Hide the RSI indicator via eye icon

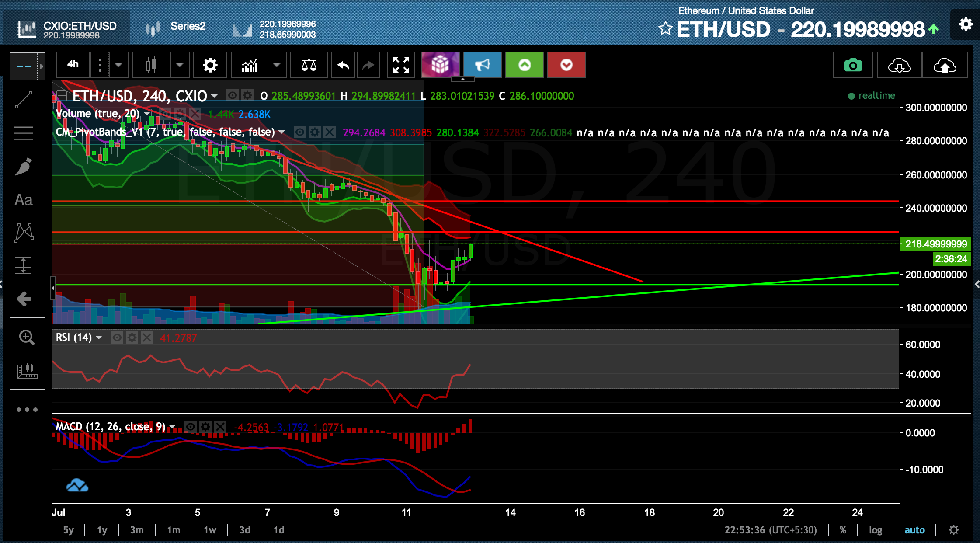[x=117, y=338]
